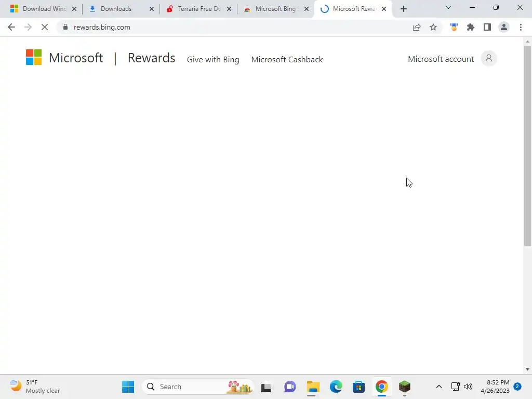This screenshot has width=532, height=399.
Task: Open the Microsoft Rewards extension icon
Action: [454, 27]
